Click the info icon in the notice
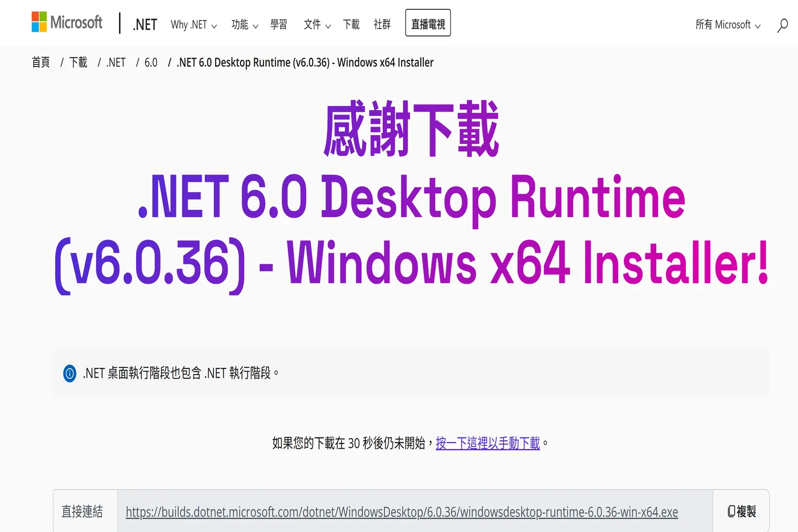This screenshot has width=798, height=532. (70, 373)
